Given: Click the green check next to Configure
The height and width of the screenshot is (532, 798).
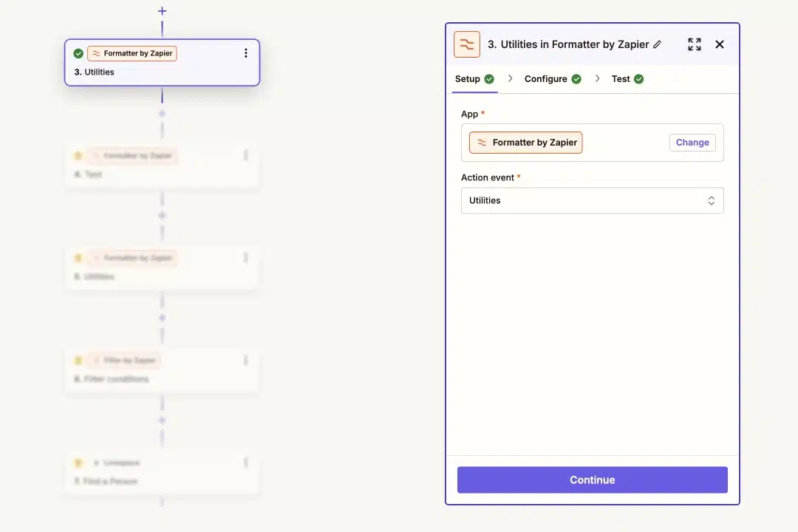Looking at the screenshot, I should pos(576,79).
